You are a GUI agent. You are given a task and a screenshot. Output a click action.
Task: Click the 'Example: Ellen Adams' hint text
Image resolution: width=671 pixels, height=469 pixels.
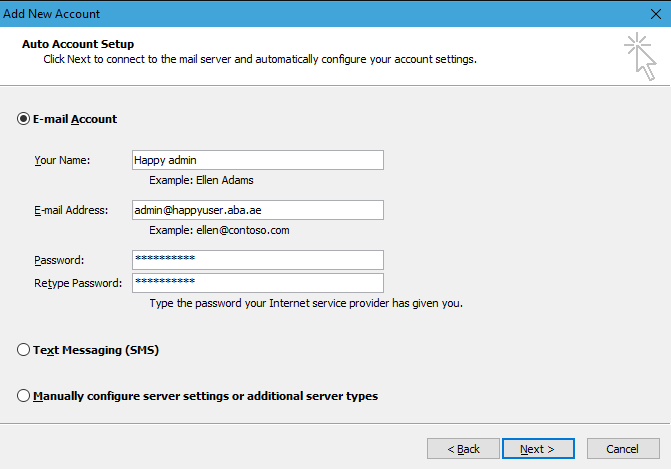tap(201, 180)
